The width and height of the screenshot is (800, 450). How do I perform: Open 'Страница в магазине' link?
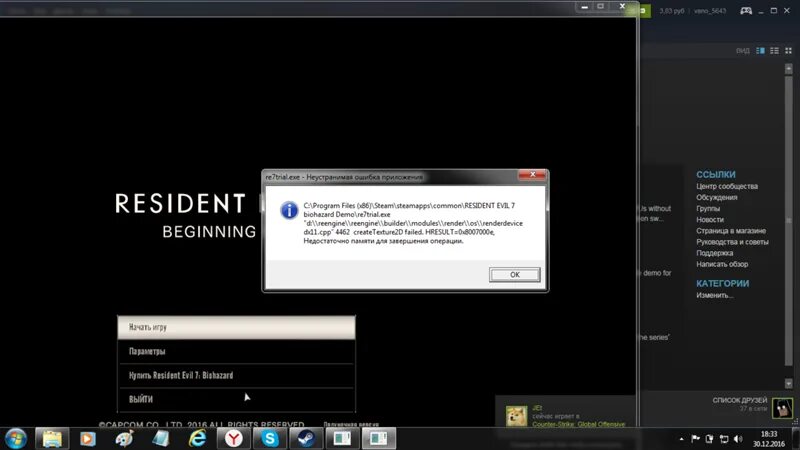(x=731, y=231)
